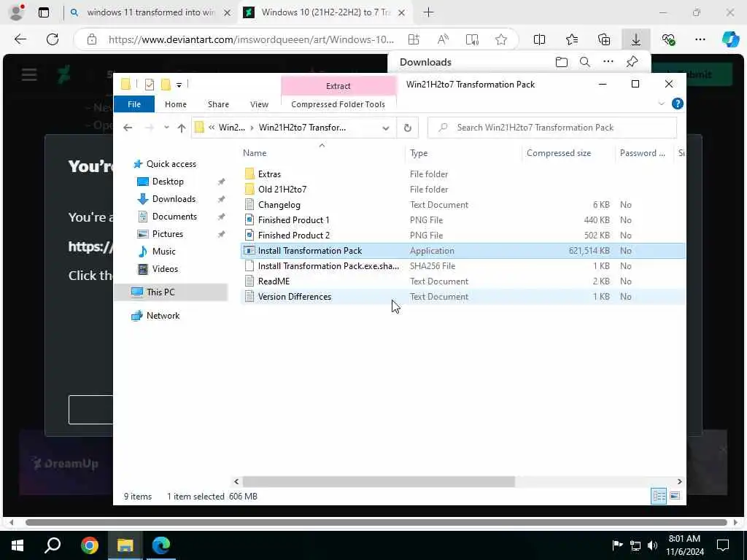
Task: Click the Edge profile avatar
Action: [17, 12]
